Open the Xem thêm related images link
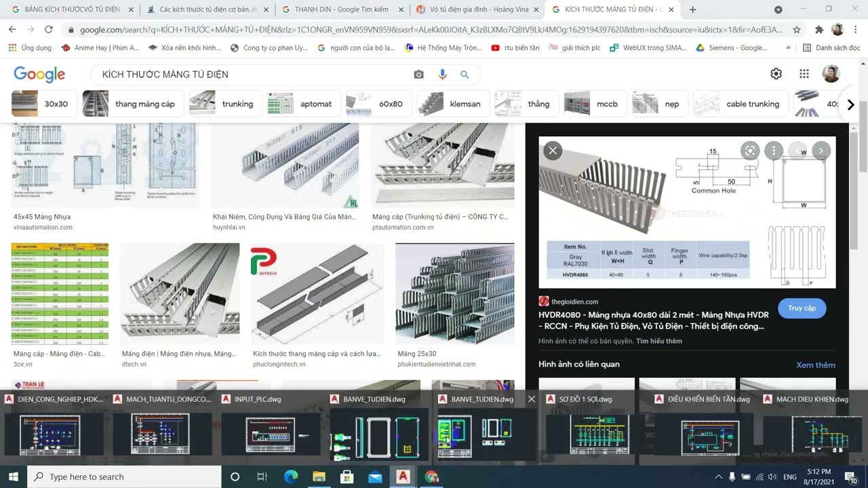Viewport: 868px width, 488px height. coord(816,365)
